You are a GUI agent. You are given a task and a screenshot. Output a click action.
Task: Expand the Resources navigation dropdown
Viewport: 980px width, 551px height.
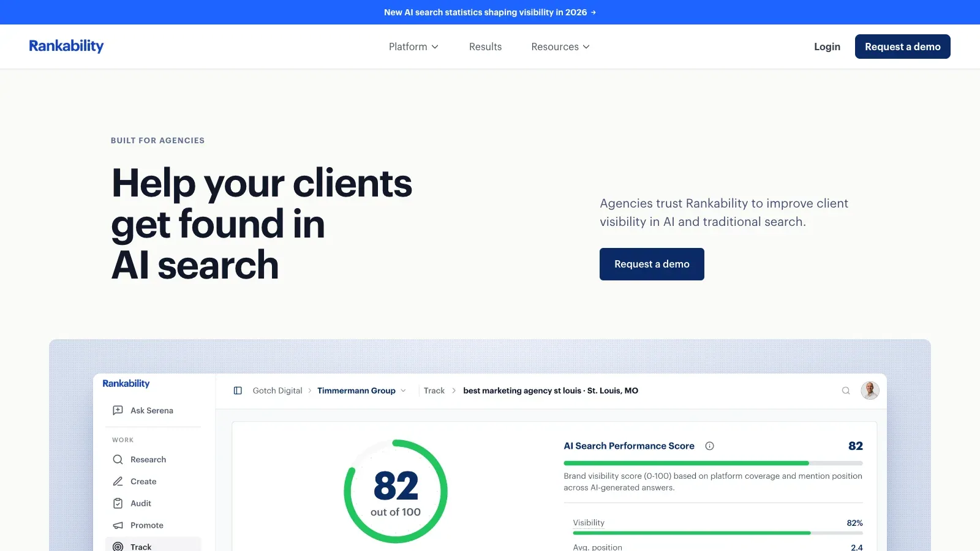[560, 47]
